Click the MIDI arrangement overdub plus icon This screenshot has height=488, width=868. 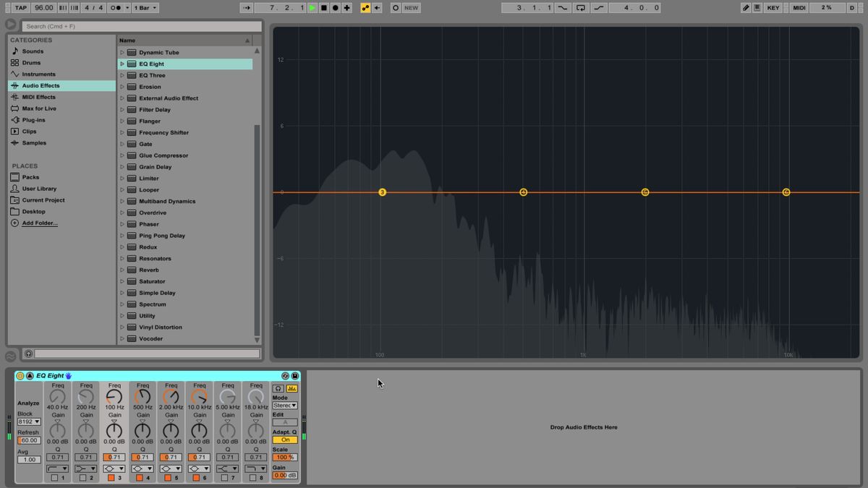pos(347,8)
